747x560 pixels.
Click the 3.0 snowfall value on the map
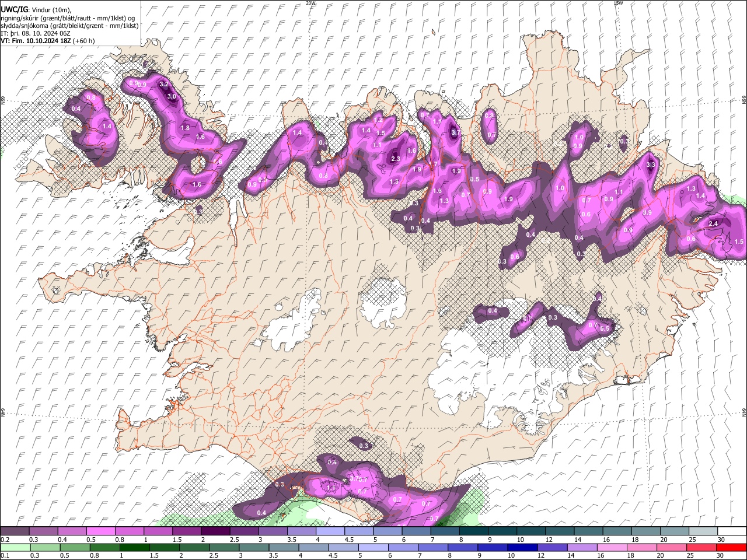(172, 96)
